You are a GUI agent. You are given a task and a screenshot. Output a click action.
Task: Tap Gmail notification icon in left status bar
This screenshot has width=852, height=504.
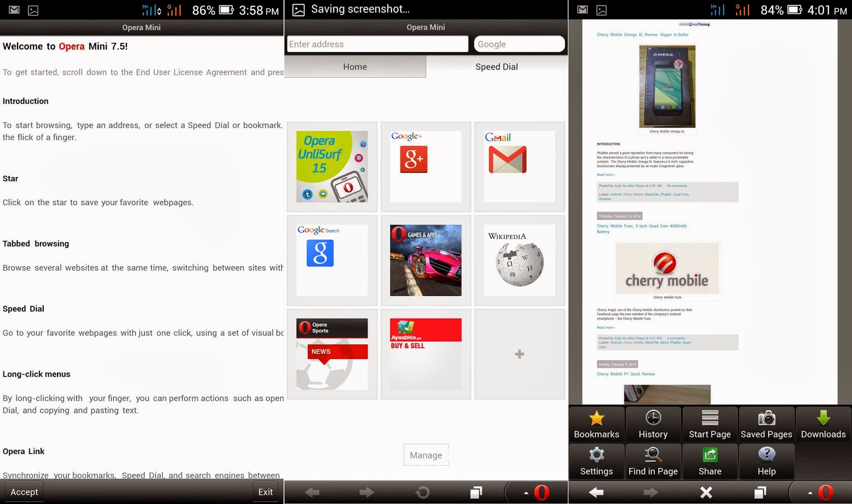[14, 10]
